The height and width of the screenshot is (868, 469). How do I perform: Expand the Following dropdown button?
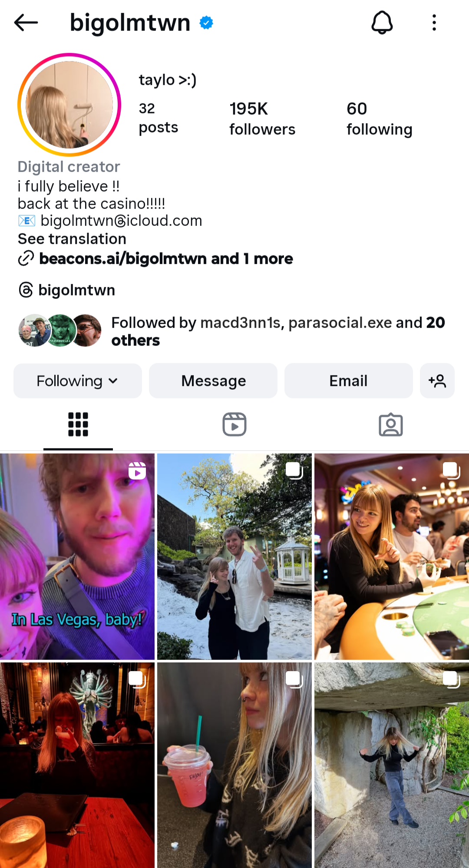point(78,381)
